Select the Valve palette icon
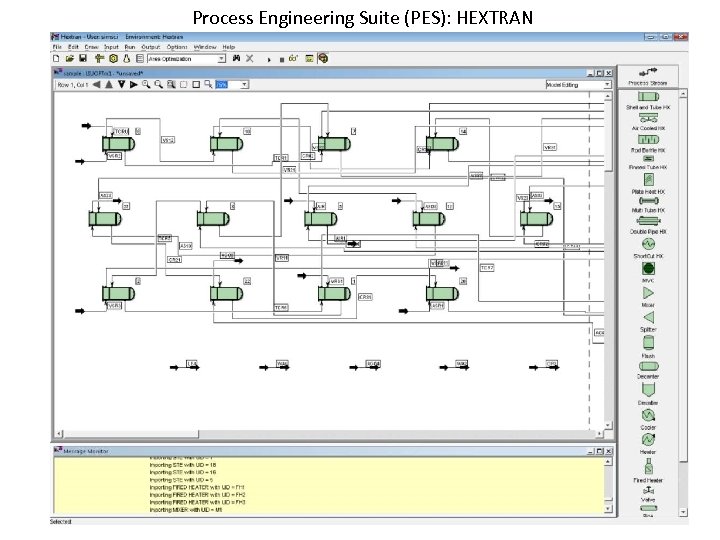 [648, 491]
